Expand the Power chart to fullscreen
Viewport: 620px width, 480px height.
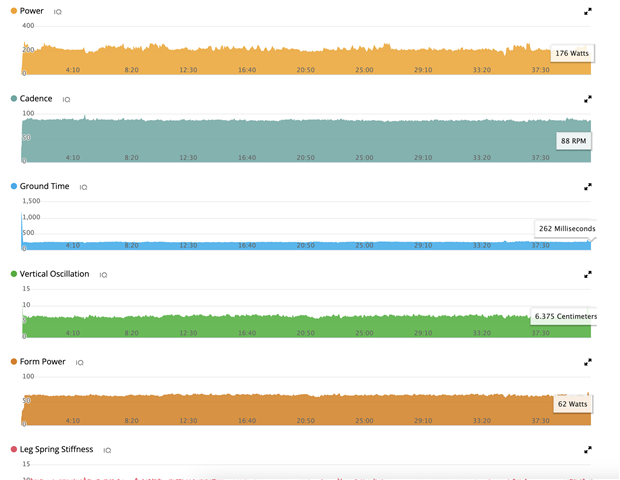pos(588,12)
